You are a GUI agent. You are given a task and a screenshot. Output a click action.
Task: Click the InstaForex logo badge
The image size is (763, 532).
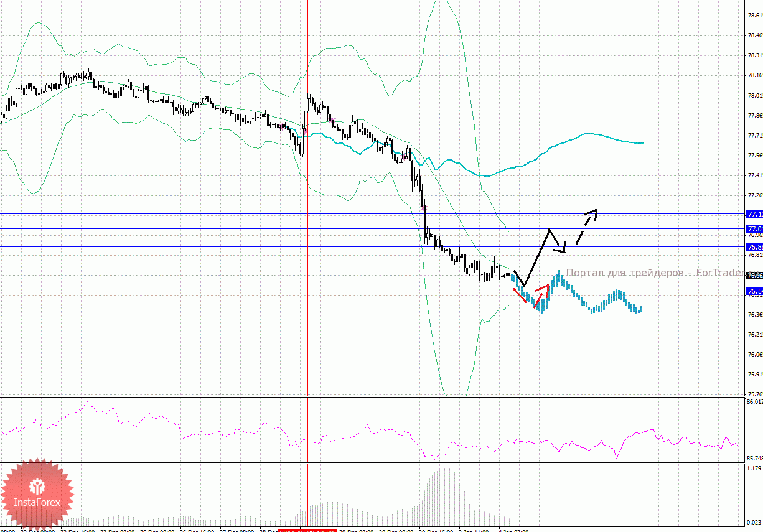(37, 495)
